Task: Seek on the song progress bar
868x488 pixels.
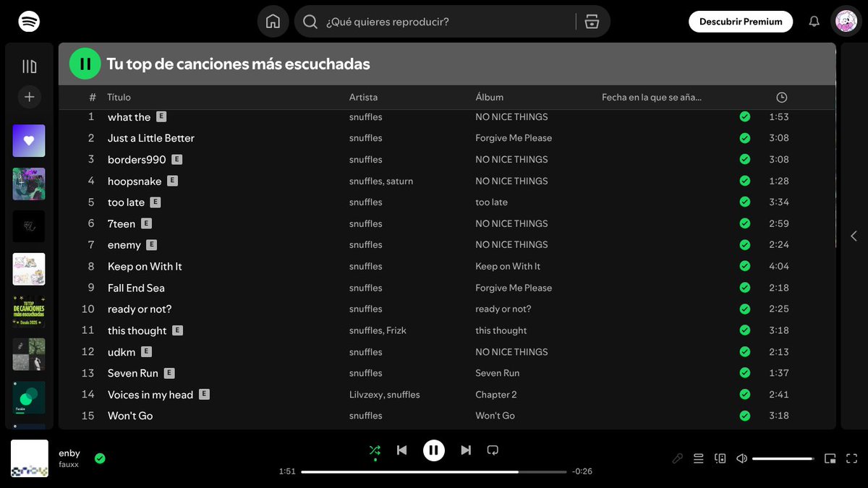Action: pyautogui.click(x=434, y=471)
